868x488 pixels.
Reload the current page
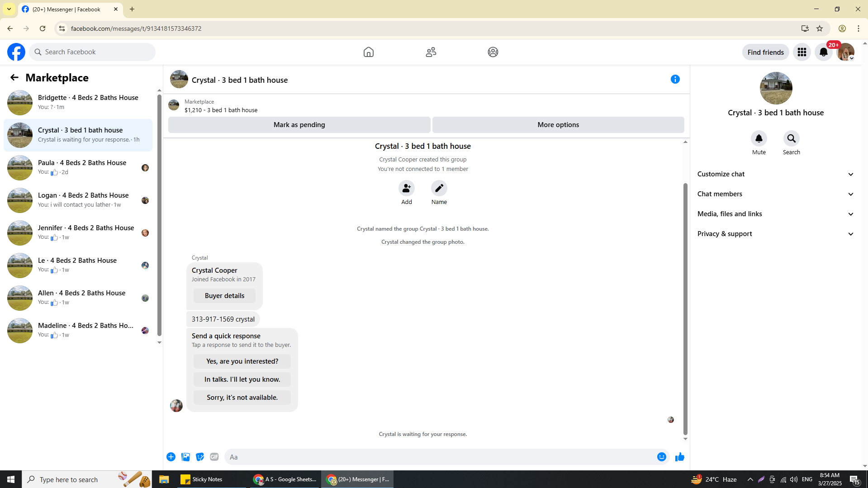coord(43,28)
